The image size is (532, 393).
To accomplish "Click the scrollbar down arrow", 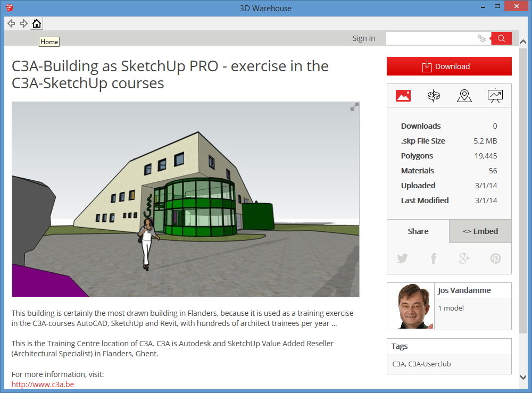I will [x=523, y=377].
